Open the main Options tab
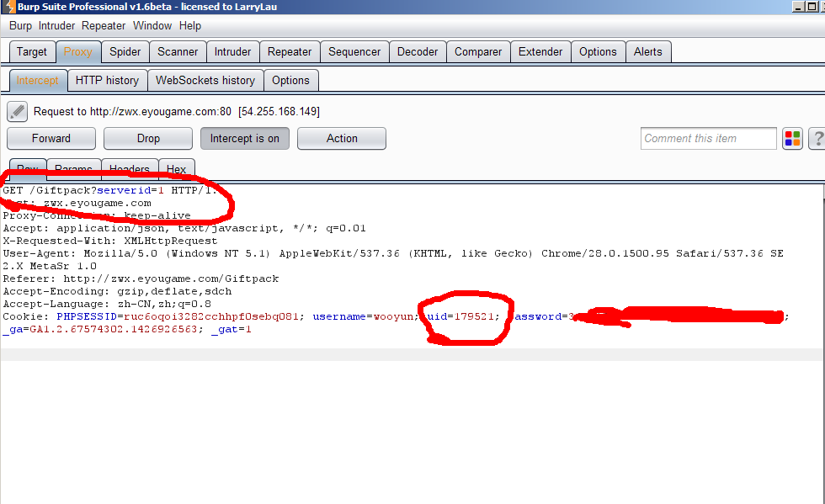Image resolution: width=825 pixels, height=504 pixels. coord(598,51)
